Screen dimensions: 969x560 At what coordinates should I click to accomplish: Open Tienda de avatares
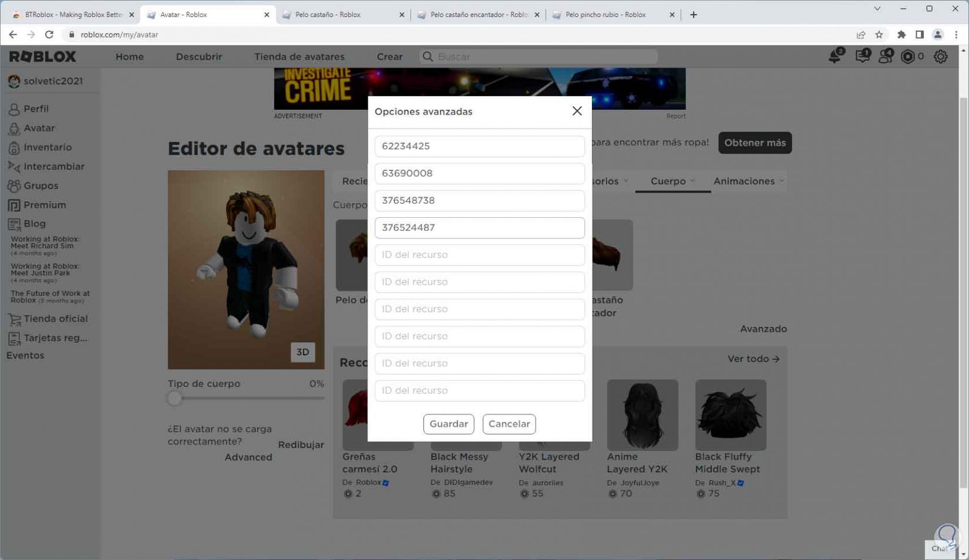(x=300, y=57)
